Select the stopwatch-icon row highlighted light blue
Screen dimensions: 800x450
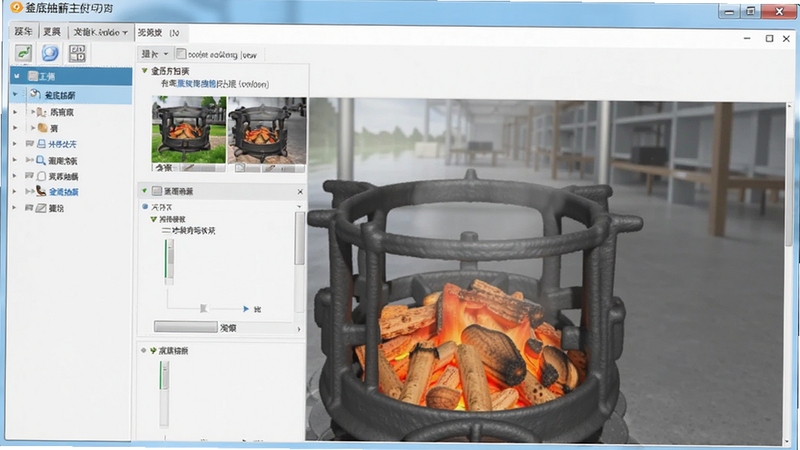(x=71, y=95)
